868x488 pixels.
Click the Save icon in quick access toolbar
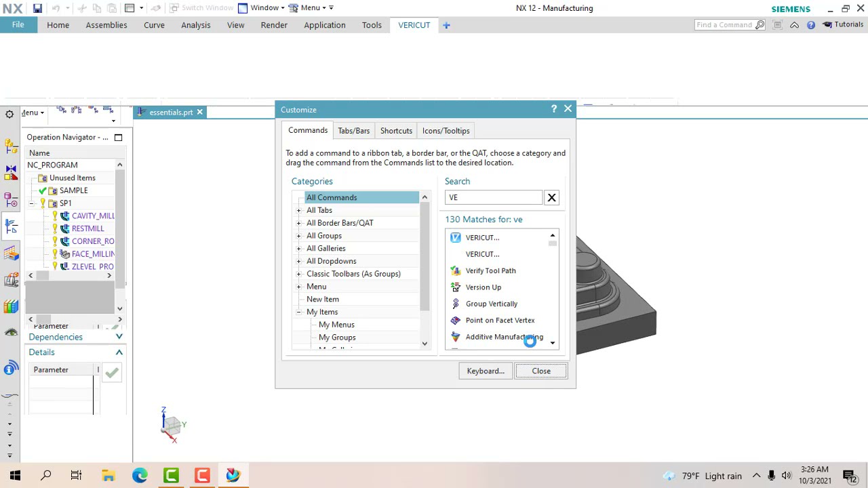tap(37, 8)
